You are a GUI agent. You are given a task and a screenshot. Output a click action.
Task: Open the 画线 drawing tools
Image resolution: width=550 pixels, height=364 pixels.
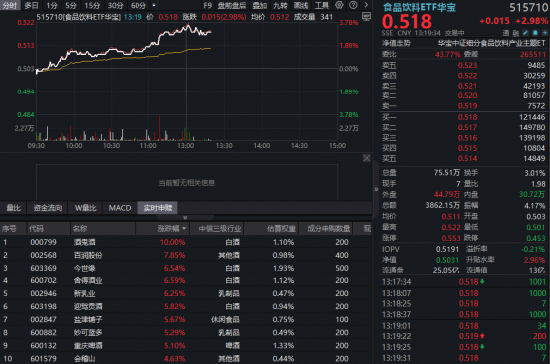coord(301,5)
